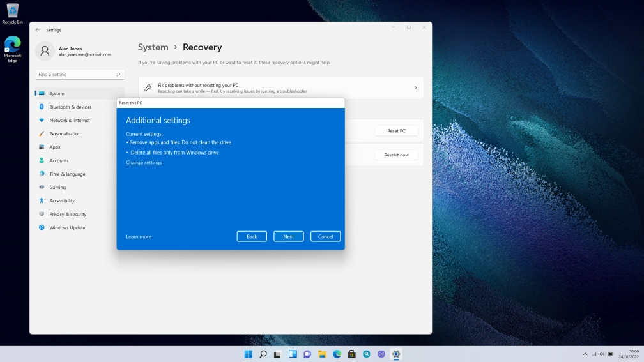
Task: Open Microsoft Edge from the taskbar
Action: tap(337, 354)
